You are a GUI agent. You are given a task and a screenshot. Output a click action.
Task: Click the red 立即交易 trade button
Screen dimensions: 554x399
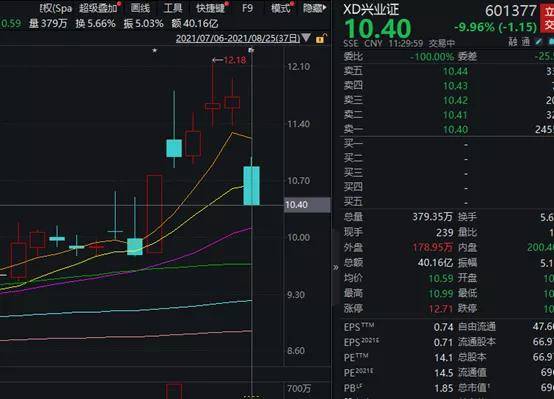(x=547, y=19)
